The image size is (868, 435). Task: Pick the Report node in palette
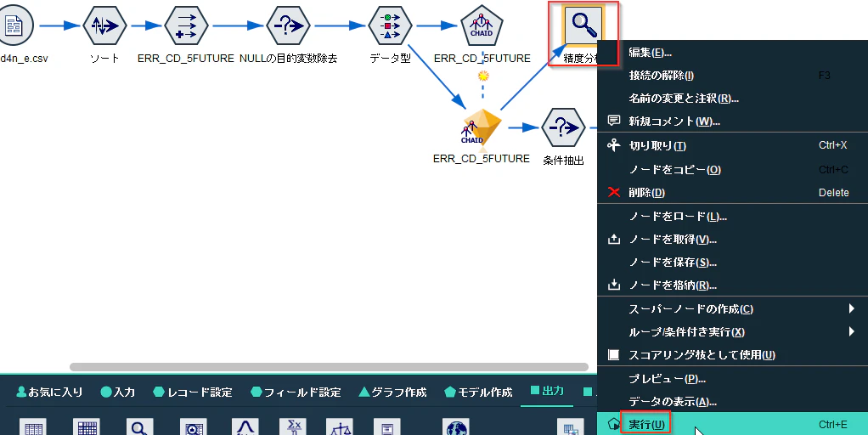(x=387, y=427)
